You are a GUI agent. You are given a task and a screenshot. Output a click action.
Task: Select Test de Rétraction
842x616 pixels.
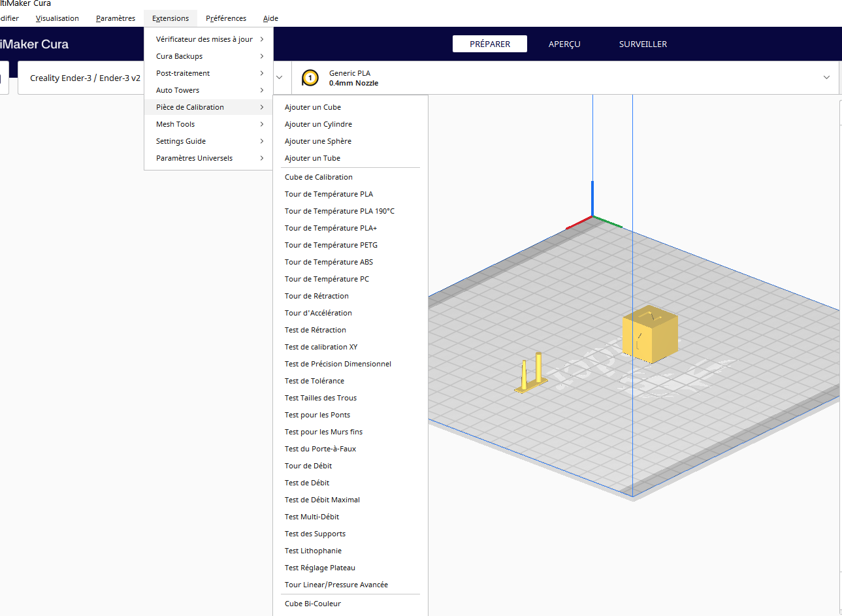pyautogui.click(x=350, y=330)
